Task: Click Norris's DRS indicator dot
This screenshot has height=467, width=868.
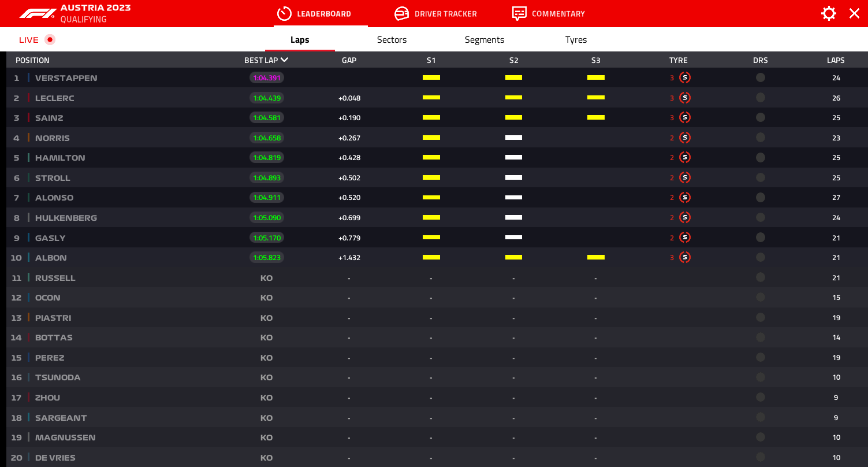Action: [x=761, y=138]
